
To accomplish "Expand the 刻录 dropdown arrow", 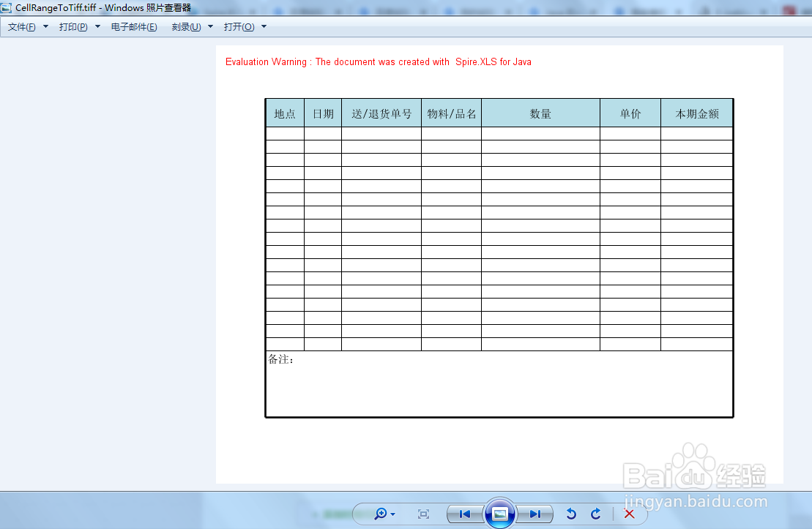I will [x=210, y=26].
